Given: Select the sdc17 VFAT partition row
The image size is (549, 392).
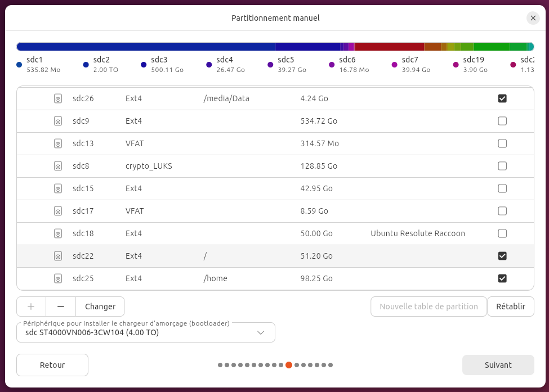Looking at the screenshot, I should click(x=275, y=211).
